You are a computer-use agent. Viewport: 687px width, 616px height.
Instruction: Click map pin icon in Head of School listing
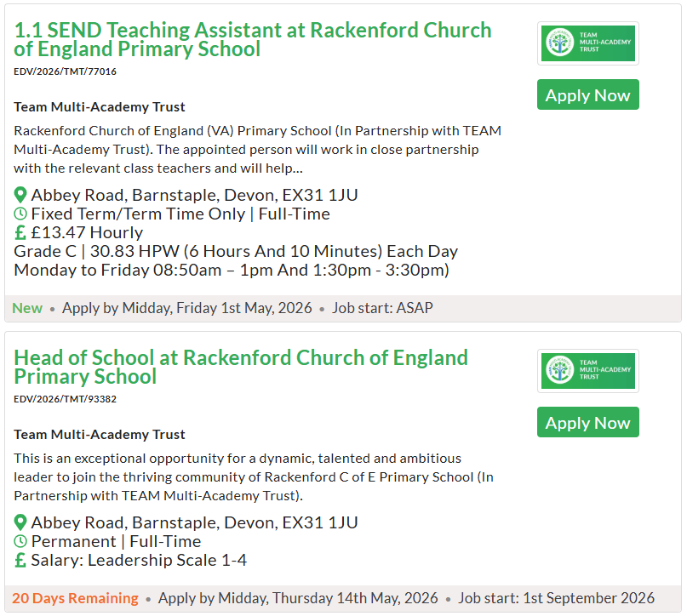20,522
